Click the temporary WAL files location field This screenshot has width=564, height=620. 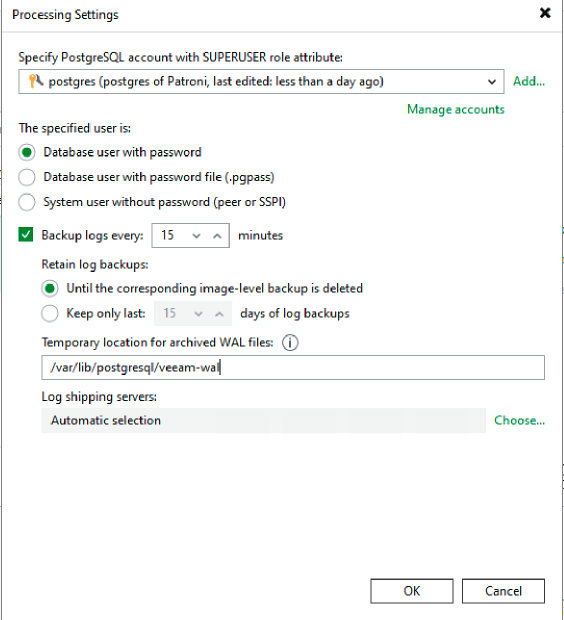(x=293, y=368)
